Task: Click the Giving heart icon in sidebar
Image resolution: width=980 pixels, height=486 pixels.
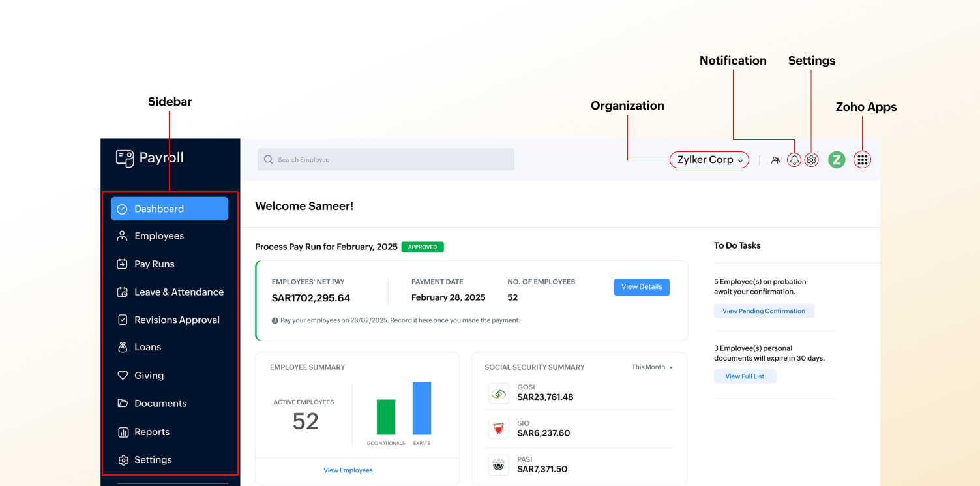Action: 122,375
